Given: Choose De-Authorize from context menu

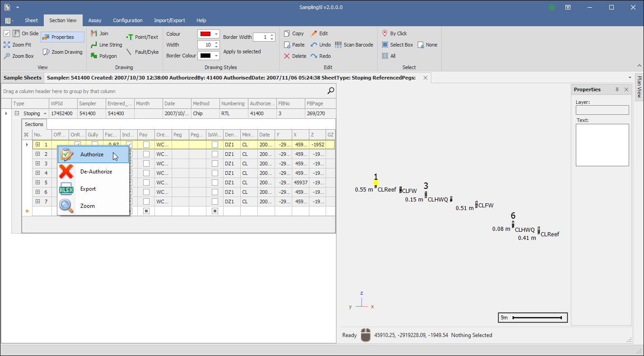Looking at the screenshot, I should (x=96, y=172).
